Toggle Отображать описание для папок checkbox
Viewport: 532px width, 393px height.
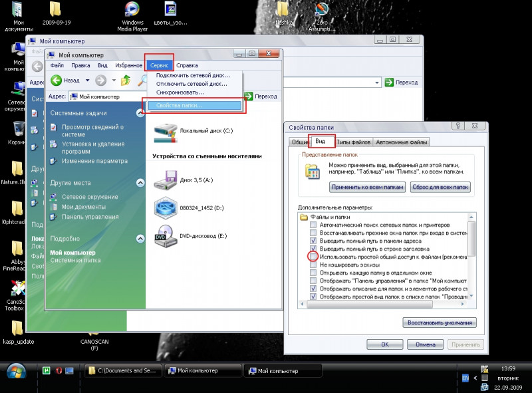point(313,289)
